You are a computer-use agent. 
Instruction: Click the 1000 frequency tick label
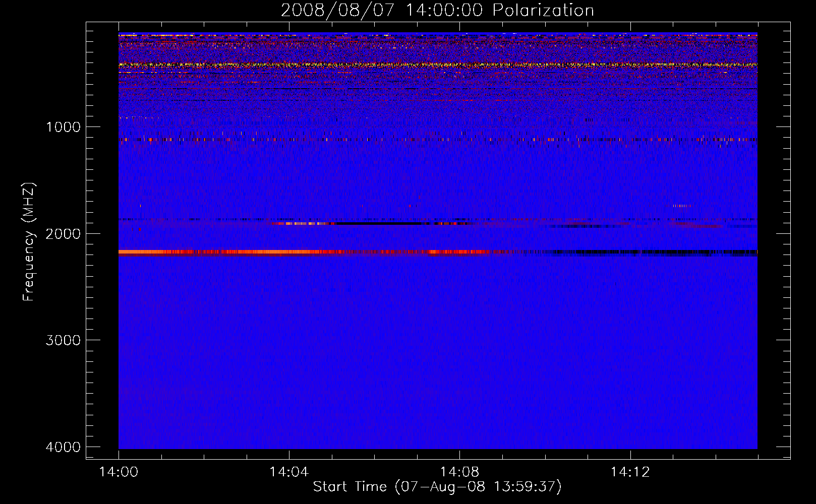tap(63, 127)
